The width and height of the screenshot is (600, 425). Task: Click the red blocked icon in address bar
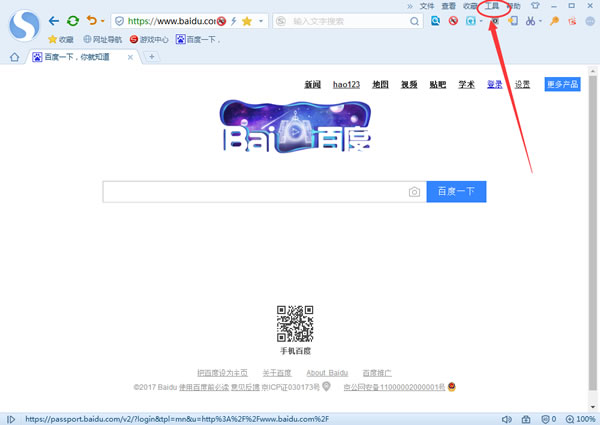(221, 21)
